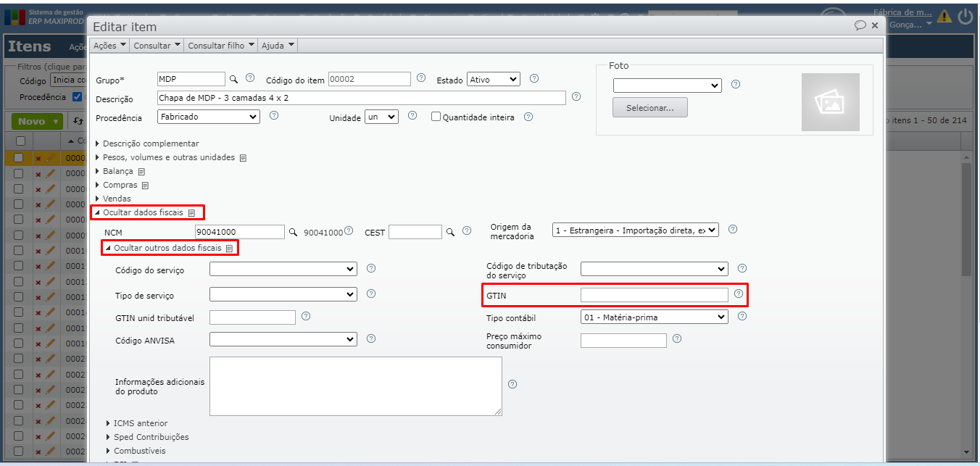Show help for the Unidade dropdown
Image resolution: width=980 pixels, height=466 pixels.
coord(412,115)
